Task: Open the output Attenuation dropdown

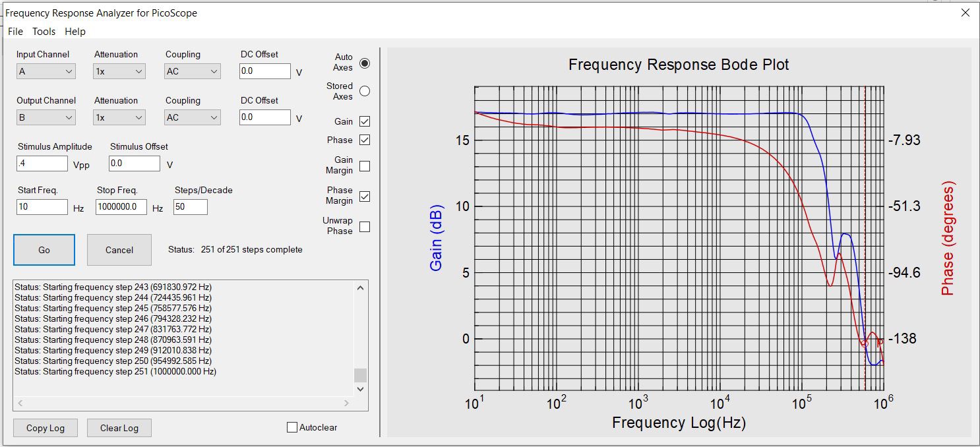Action: (x=119, y=117)
